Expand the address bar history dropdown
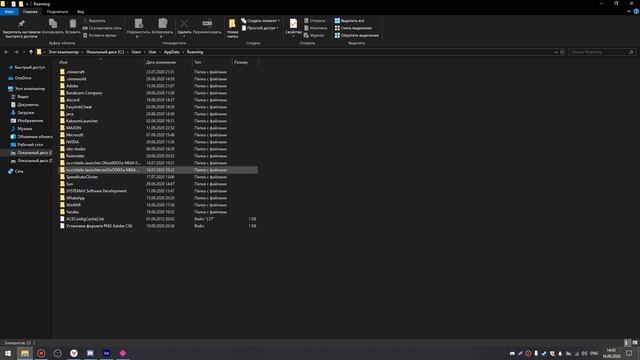640x360 pixels. 556,52
